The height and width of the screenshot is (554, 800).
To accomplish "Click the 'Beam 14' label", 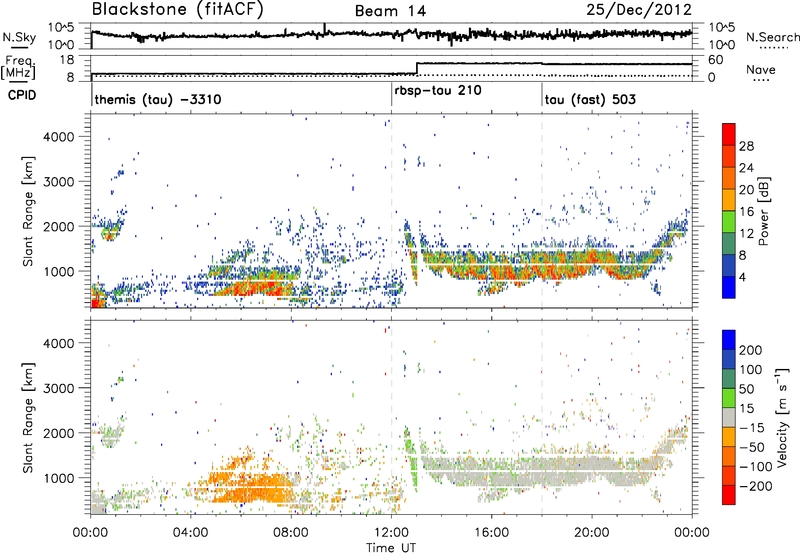I will pos(390,11).
